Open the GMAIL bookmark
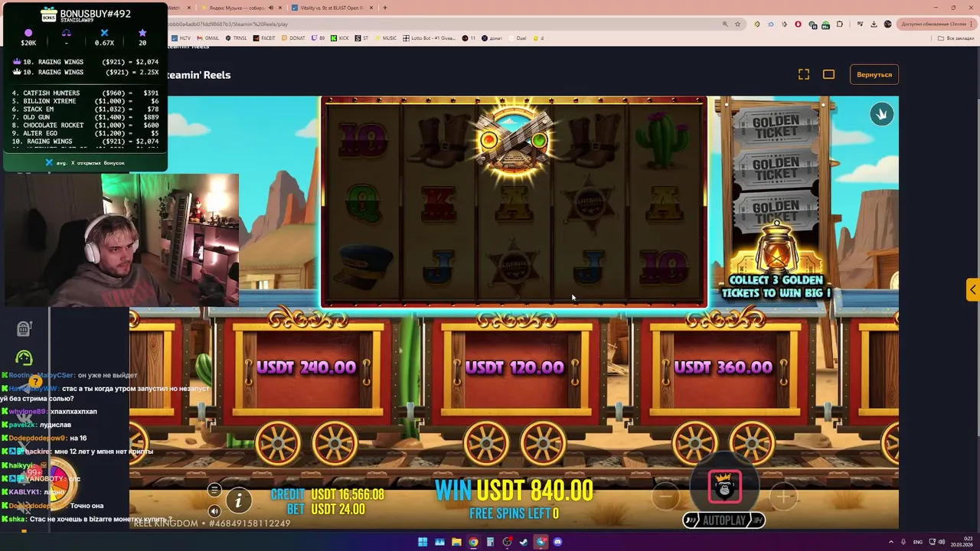Screen dimensions: 980x551 point(208,38)
